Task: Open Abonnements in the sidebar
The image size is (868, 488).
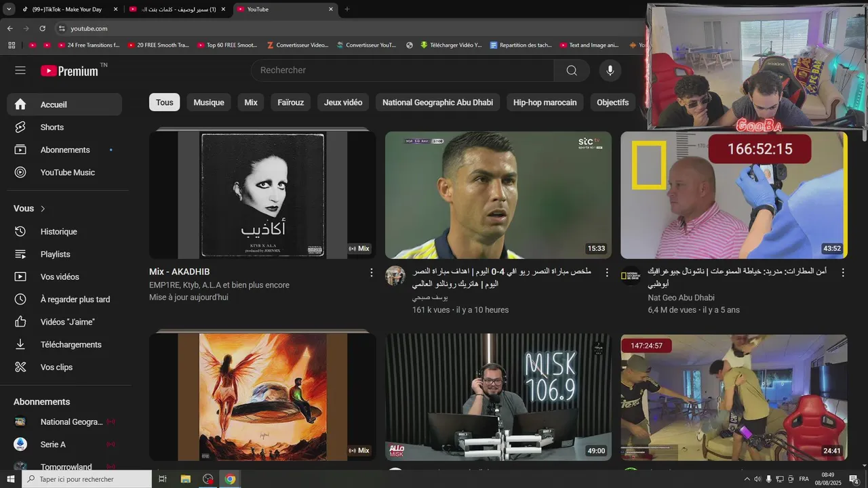Action: coord(64,150)
